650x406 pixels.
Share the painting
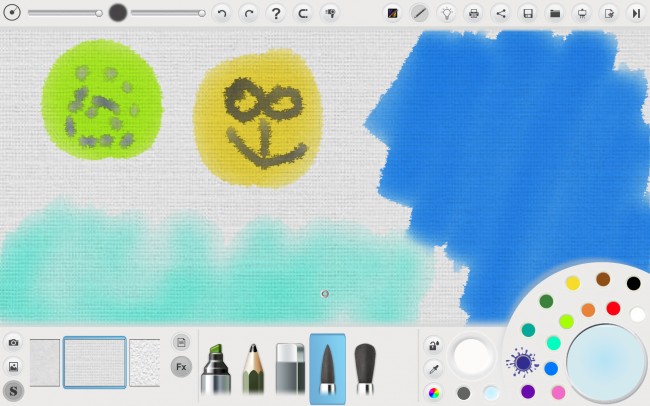(501, 13)
